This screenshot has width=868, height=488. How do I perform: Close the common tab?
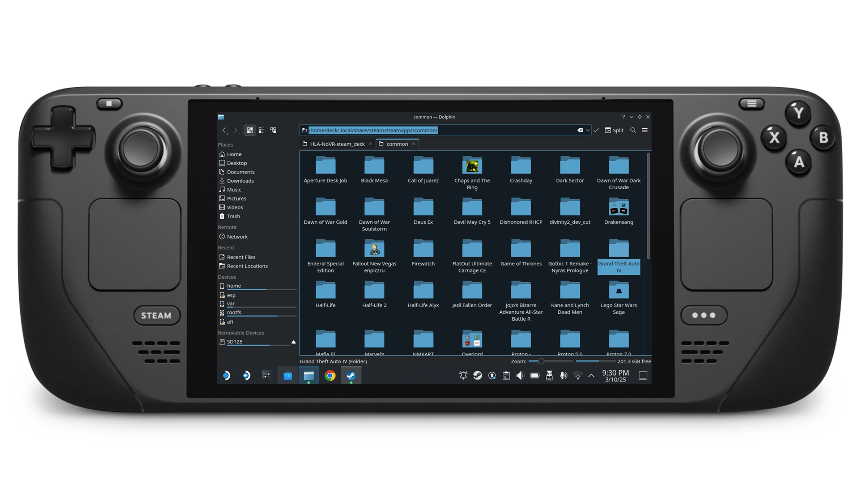coord(414,144)
